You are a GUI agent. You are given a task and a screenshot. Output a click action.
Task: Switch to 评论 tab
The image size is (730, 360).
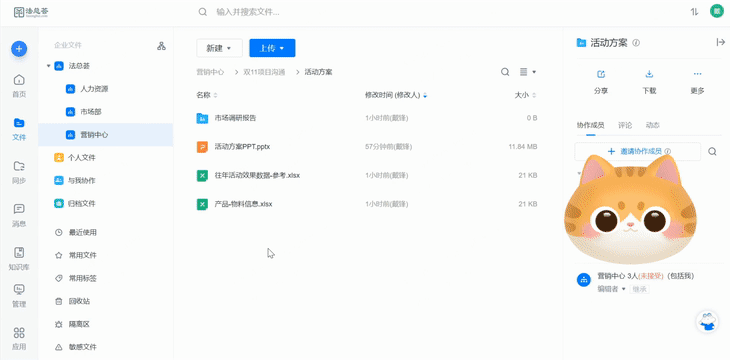pyautogui.click(x=625, y=125)
